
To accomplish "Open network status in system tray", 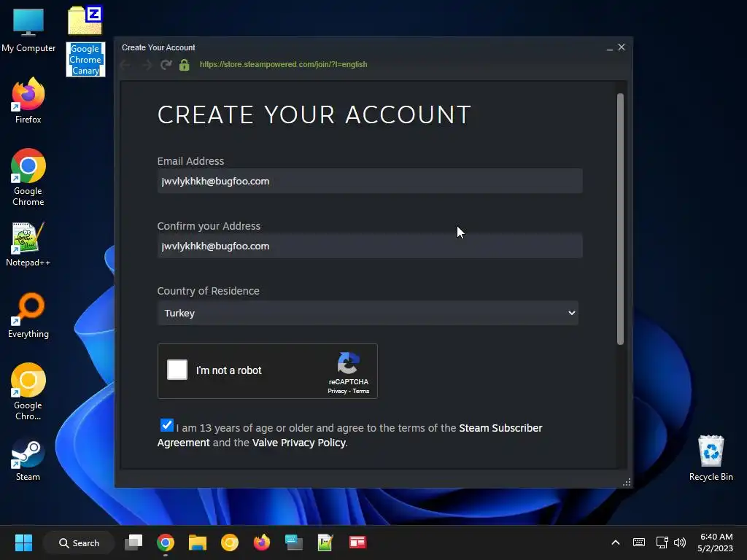I will (x=662, y=542).
